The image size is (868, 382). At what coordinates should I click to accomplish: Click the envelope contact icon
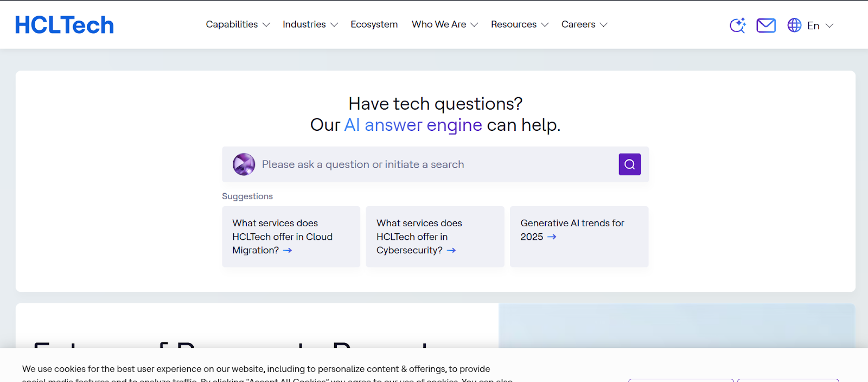766,25
